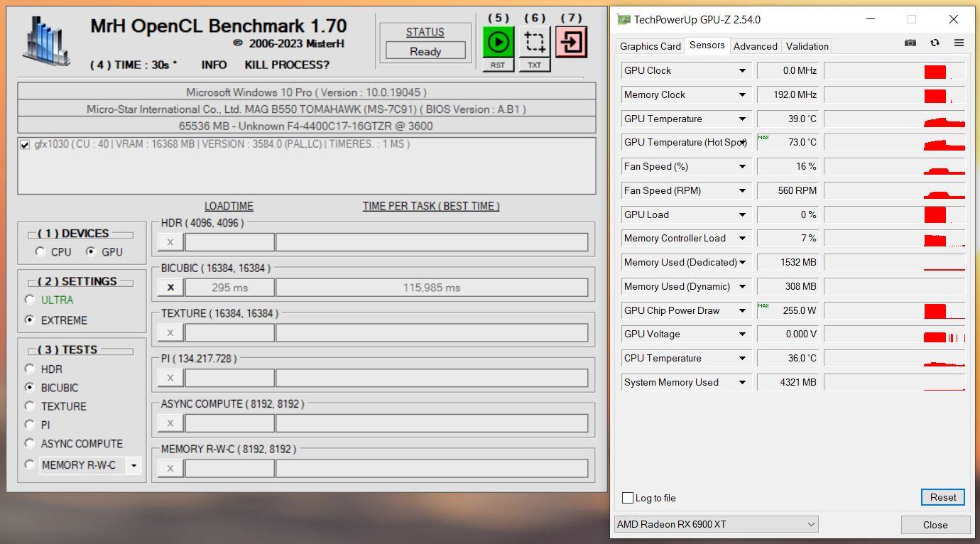The width and height of the screenshot is (980, 544).
Task: Expand GPU Clock sensor dropdown
Action: (x=742, y=70)
